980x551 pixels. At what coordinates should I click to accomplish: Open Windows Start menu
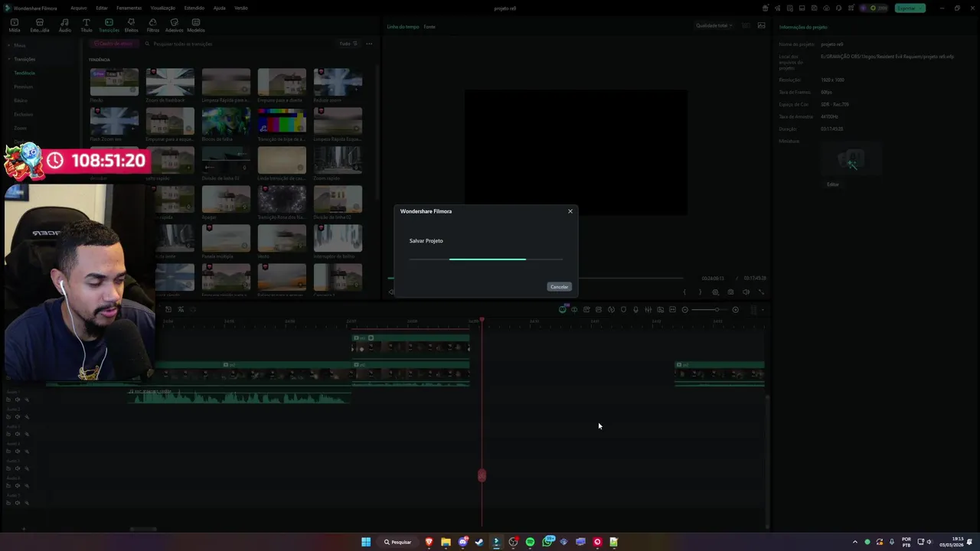pyautogui.click(x=366, y=542)
